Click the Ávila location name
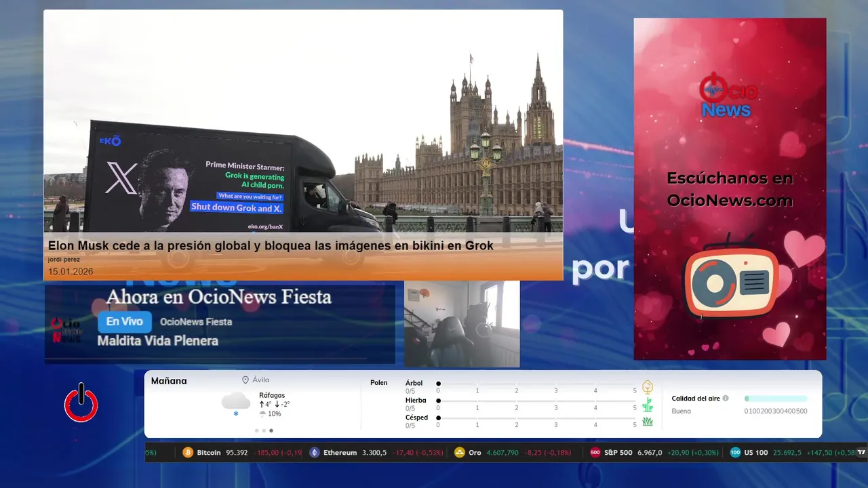The width and height of the screenshot is (868, 488). point(260,380)
